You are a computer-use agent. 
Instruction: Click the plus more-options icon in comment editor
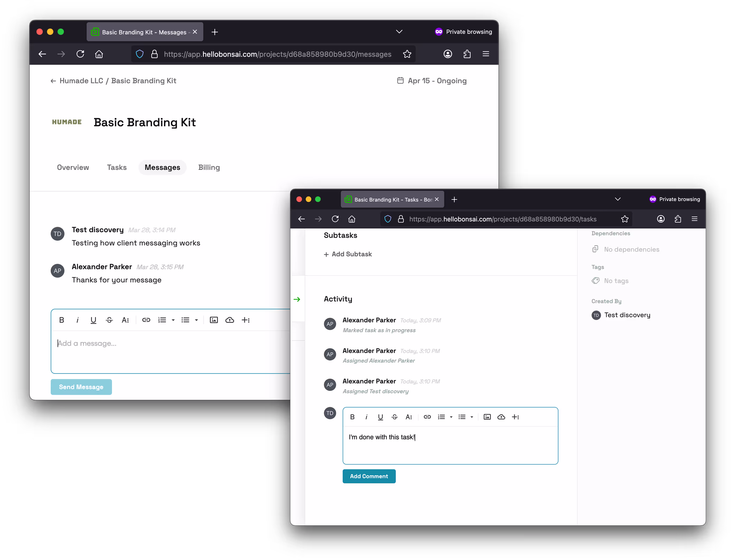coord(515,417)
